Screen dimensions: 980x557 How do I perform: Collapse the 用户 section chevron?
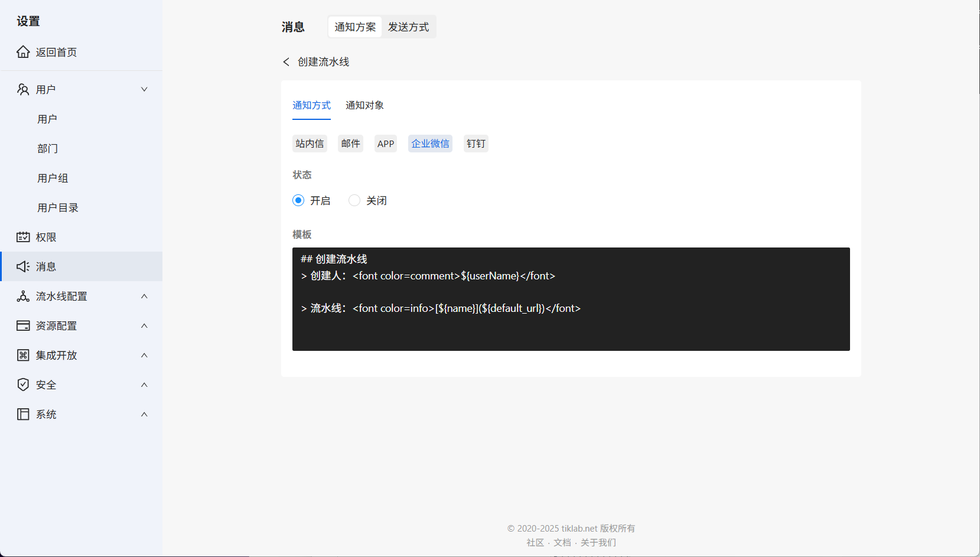coord(144,89)
